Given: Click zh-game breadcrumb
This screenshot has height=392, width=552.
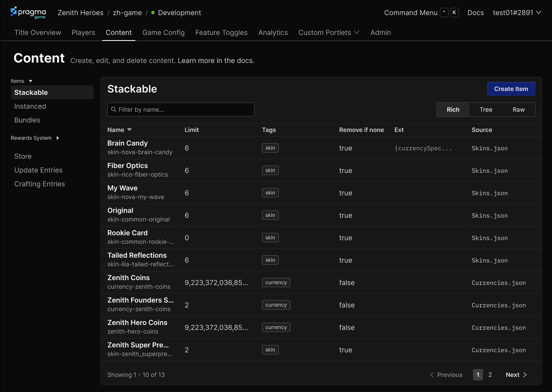Looking at the screenshot, I should tap(127, 13).
